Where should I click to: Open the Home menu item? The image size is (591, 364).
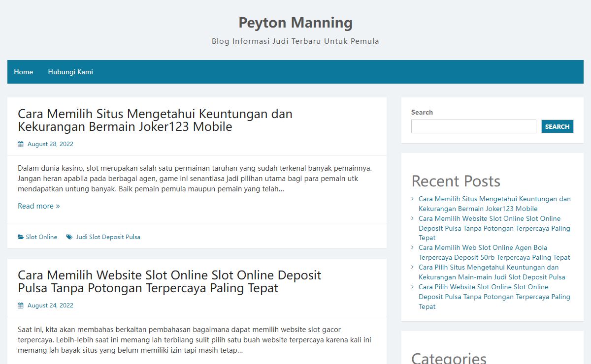coord(24,72)
